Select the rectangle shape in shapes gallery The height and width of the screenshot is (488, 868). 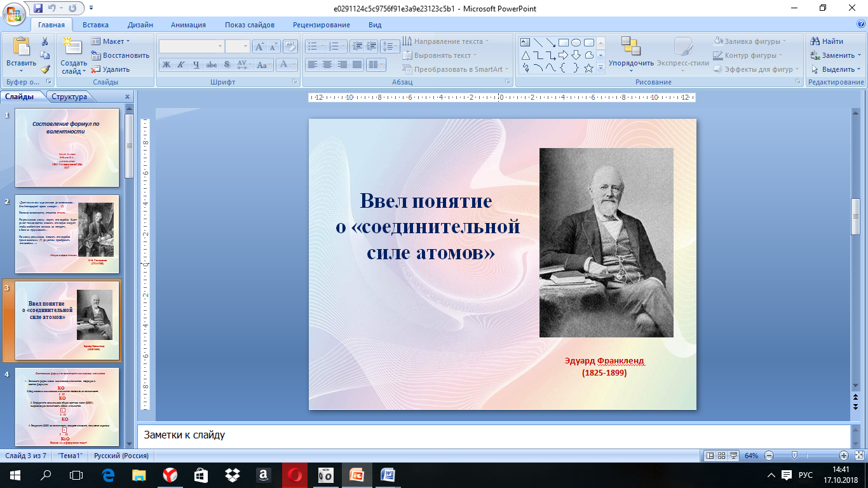563,43
